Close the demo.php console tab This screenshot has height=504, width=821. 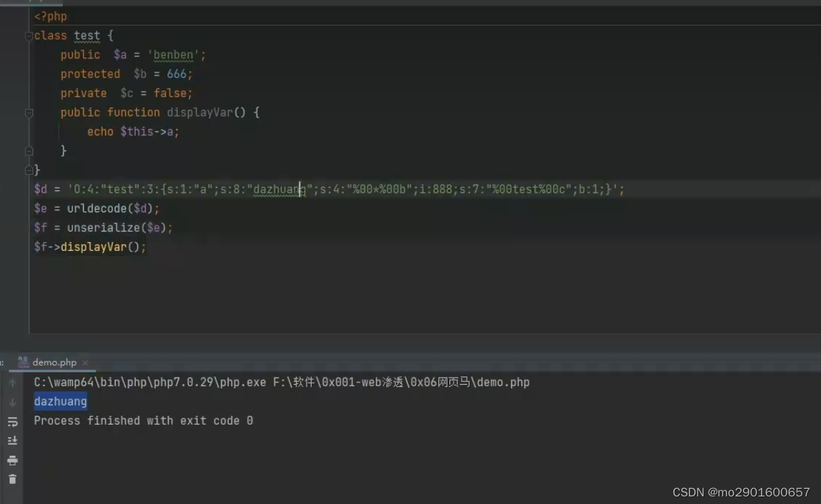pos(85,361)
